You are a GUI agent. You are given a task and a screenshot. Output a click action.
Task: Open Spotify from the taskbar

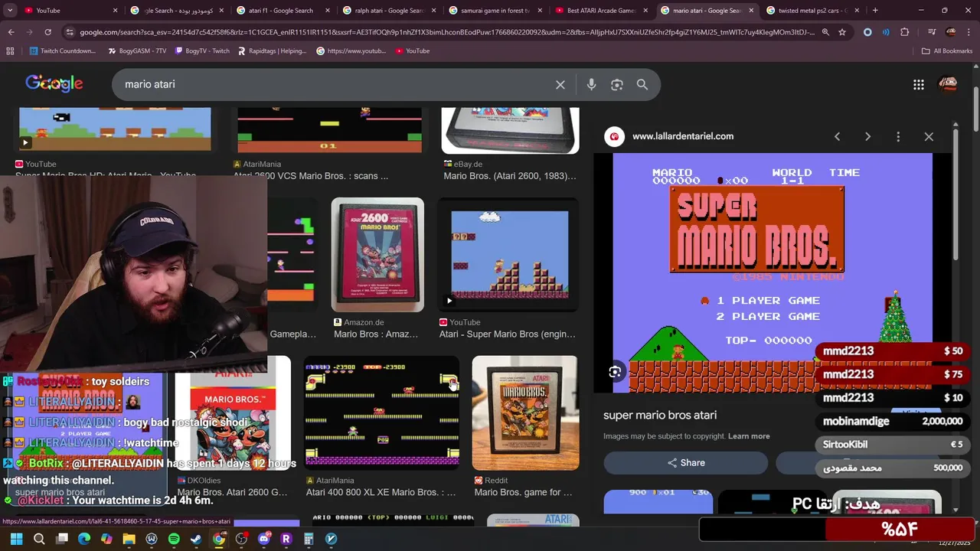coord(174,539)
